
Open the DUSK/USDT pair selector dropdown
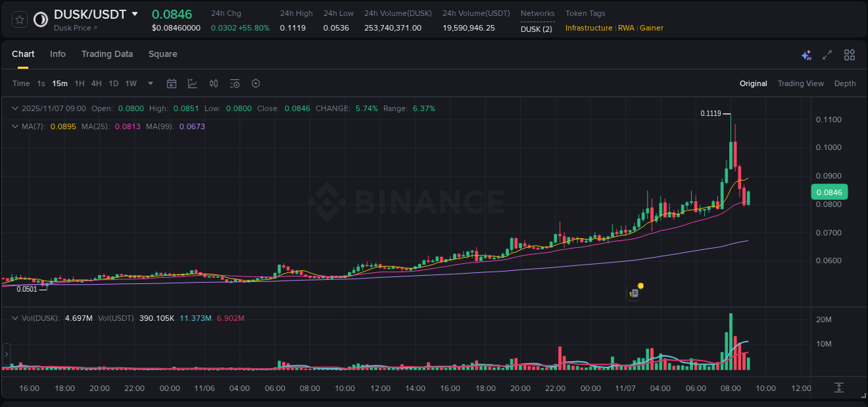(x=133, y=13)
